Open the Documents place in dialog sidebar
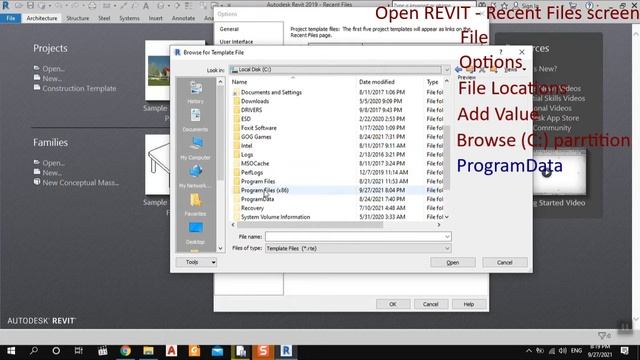The image size is (640, 360). [196, 120]
